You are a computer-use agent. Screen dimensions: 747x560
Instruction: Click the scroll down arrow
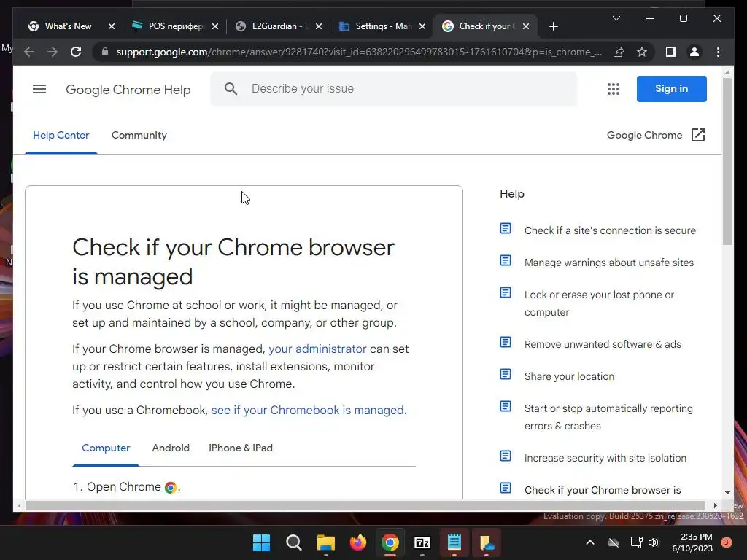(x=727, y=493)
